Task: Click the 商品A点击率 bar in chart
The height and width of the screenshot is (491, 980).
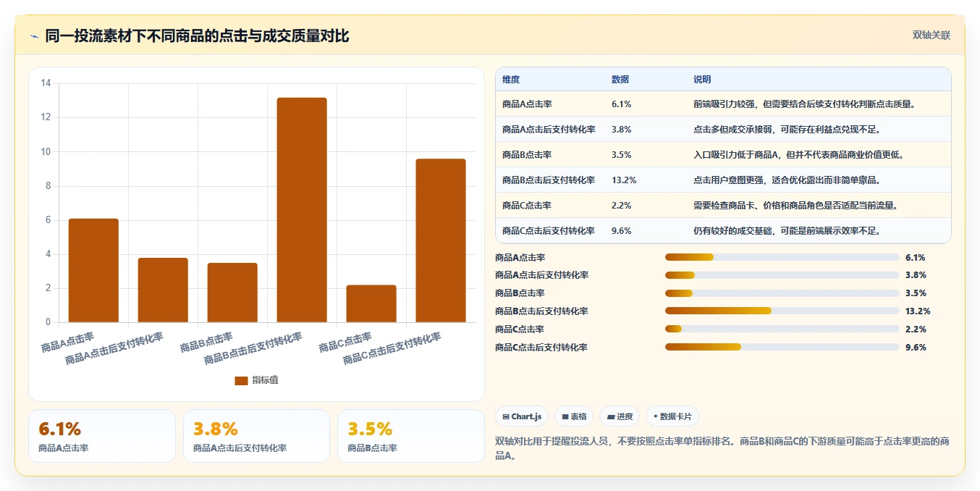Action: click(93, 270)
